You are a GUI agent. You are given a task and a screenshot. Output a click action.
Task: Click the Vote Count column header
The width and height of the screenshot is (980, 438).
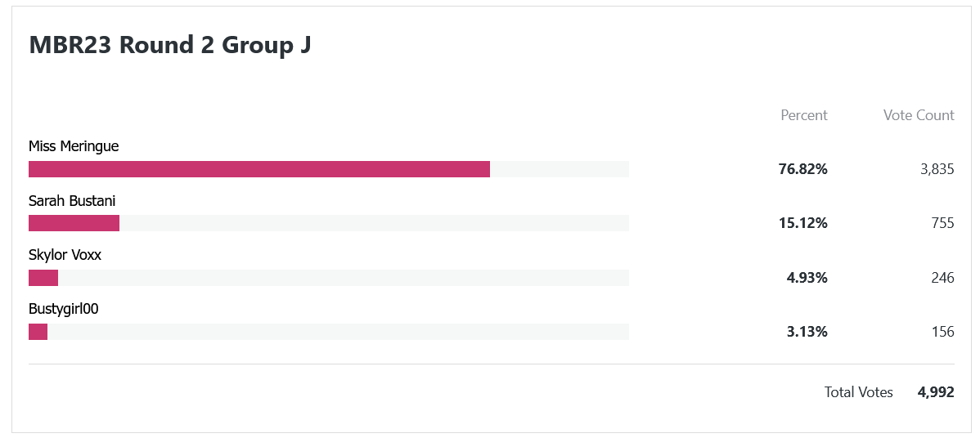click(x=919, y=115)
